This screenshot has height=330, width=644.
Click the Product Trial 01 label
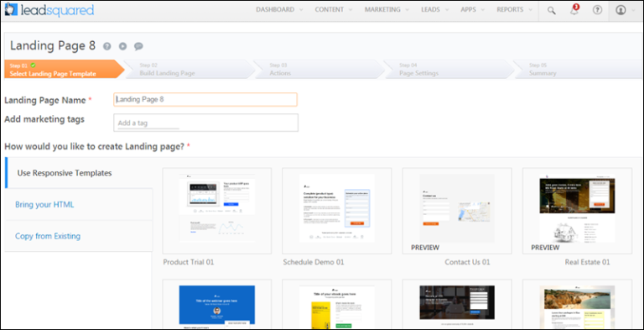189,262
